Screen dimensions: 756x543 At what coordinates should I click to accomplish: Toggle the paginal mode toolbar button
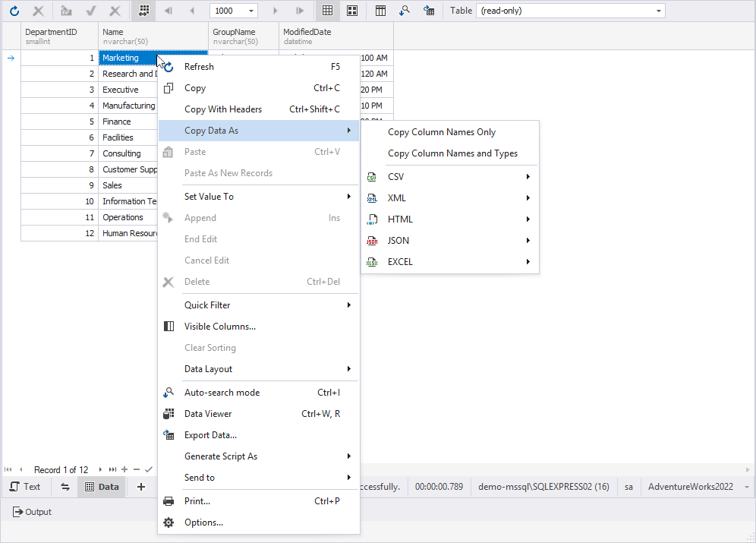pyautogui.click(x=143, y=11)
